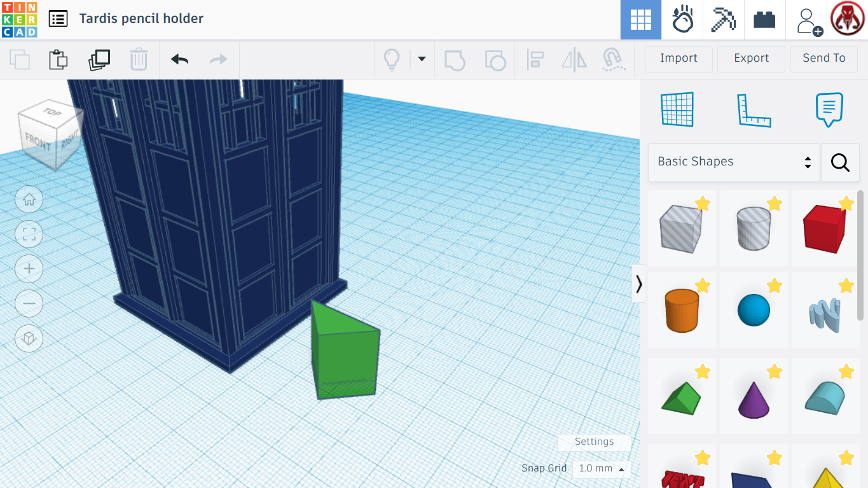
Task: Pick the Cylinder hole shape
Action: click(x=754, y=228)
